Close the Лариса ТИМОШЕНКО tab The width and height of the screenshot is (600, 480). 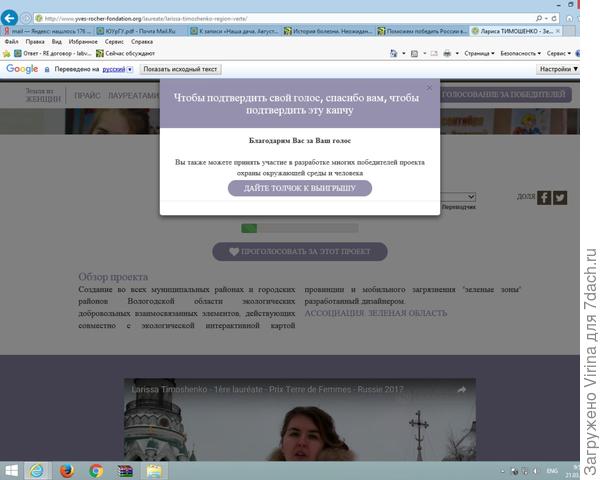click(558, 31)
